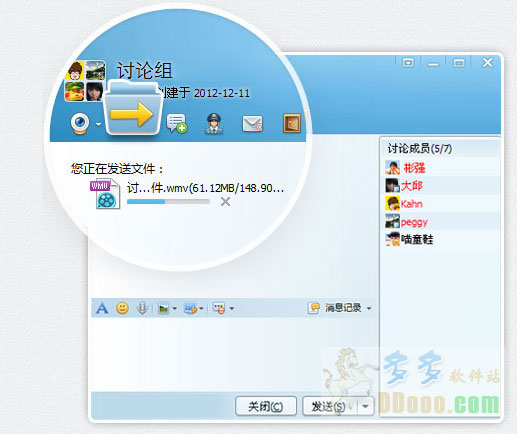This screenshot has height=434, width=517.
Task: Click the exit discussion door icon
Action: tap(292, 123)
